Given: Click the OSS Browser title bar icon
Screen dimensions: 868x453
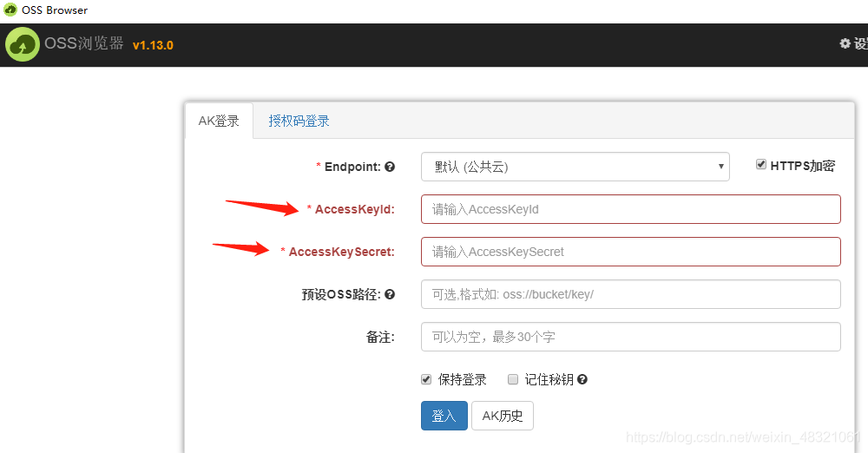Looking at the screenshot, I should click(x=10, y=10).
